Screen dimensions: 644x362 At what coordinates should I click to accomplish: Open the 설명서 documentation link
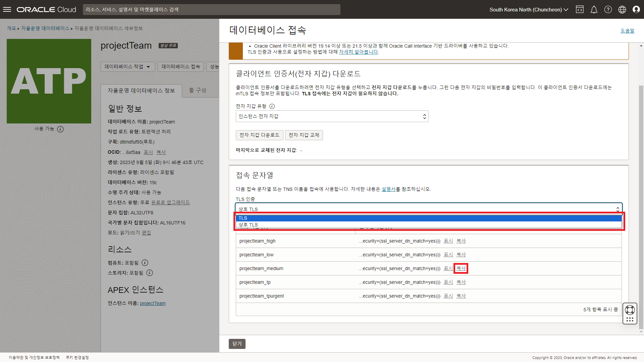tap(389, 189)
